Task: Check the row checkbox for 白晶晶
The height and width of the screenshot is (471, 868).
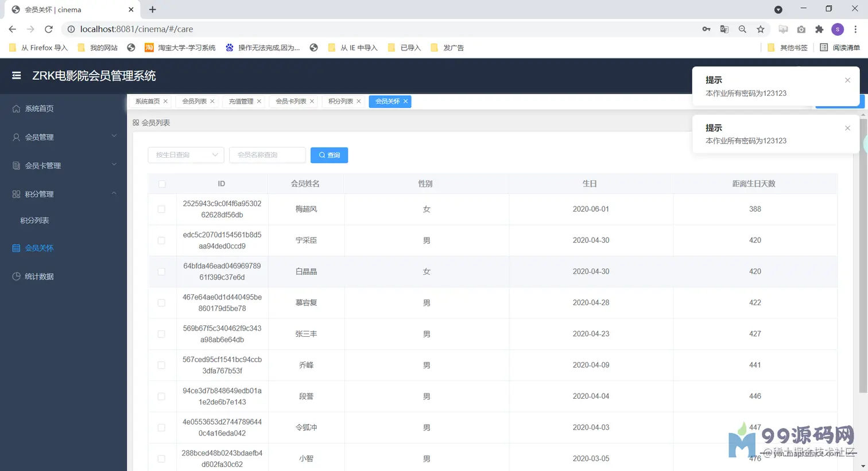Action: [x=161, y=272]
